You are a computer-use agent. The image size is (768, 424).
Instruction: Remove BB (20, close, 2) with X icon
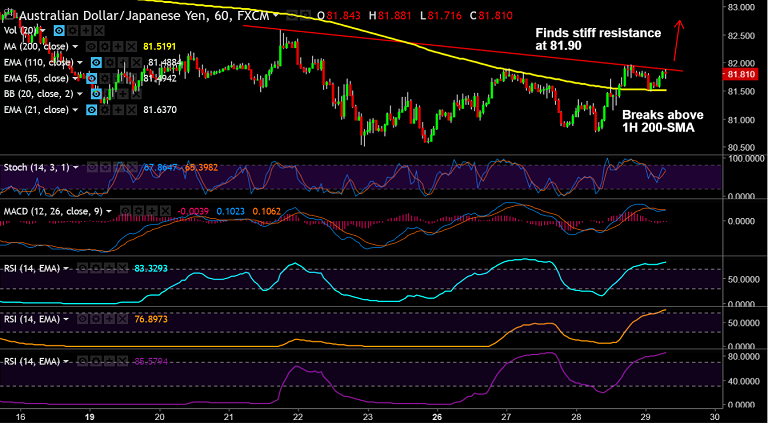pos(136,94)
